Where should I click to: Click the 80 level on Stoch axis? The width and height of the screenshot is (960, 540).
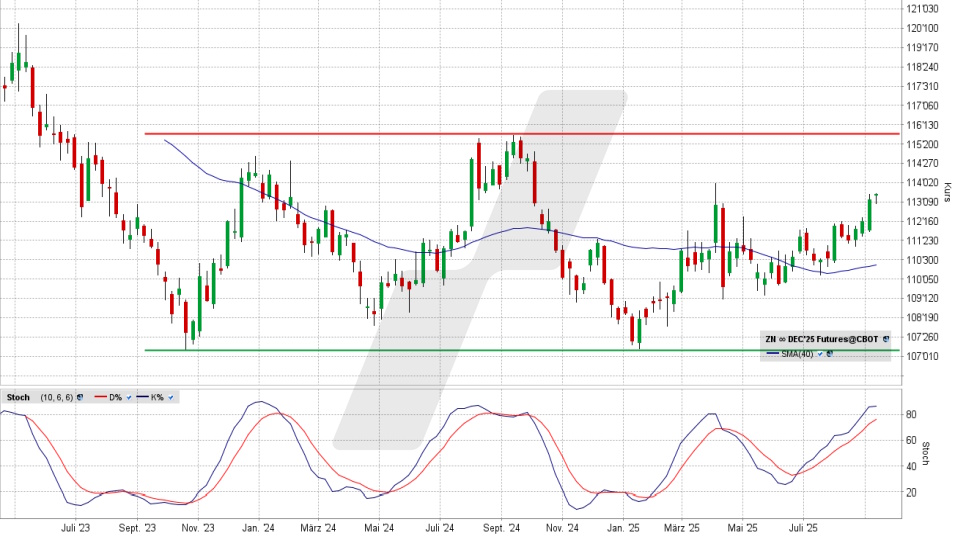pos(911,414)
